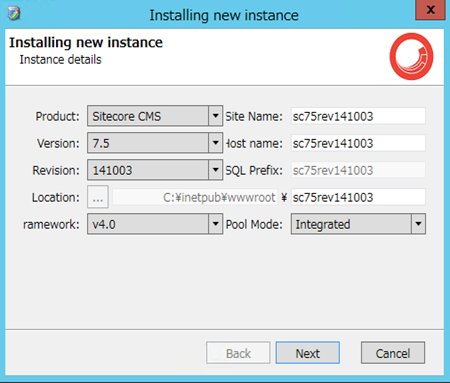
Task: Select the Sitecore CMS product combo box
Action: [x=155, y=116]
